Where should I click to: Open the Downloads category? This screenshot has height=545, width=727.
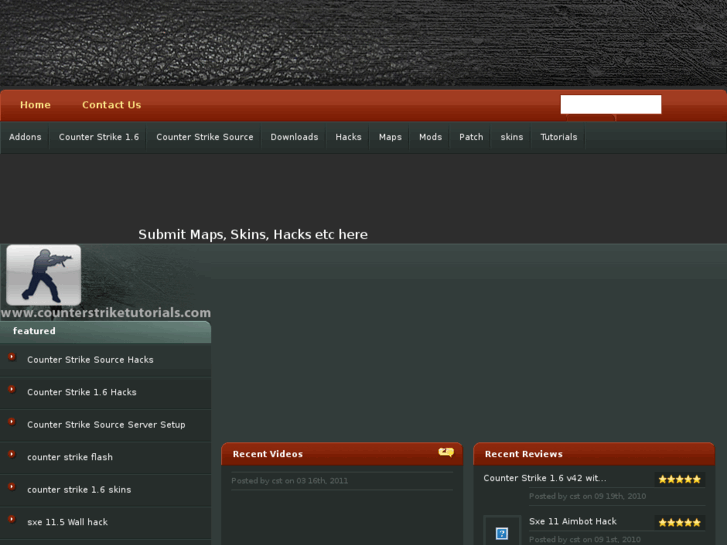click(x=294, y=137)
